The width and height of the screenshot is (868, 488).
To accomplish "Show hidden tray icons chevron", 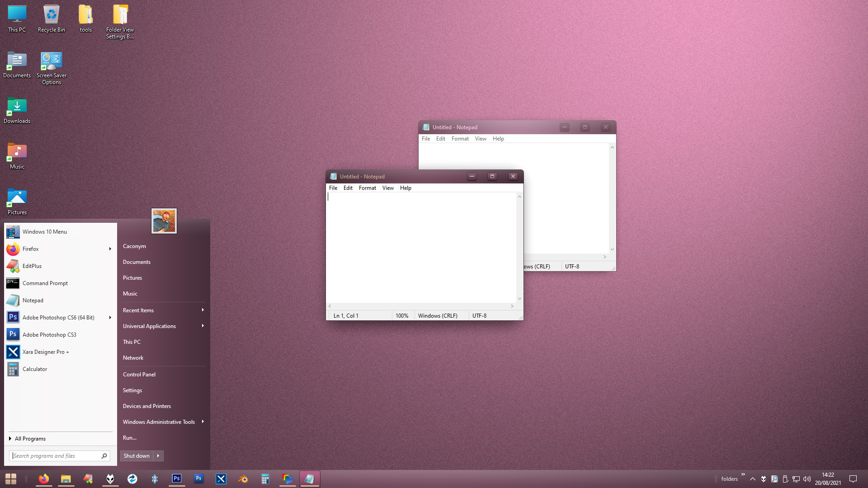I will pyautogui.click(x=753, y=479).
